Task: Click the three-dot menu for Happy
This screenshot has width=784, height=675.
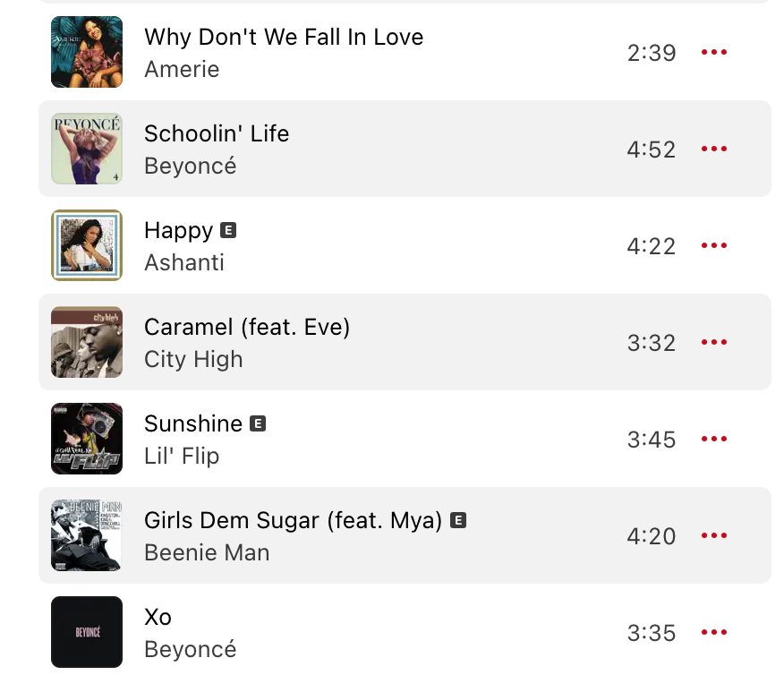Action: point(713,246)
